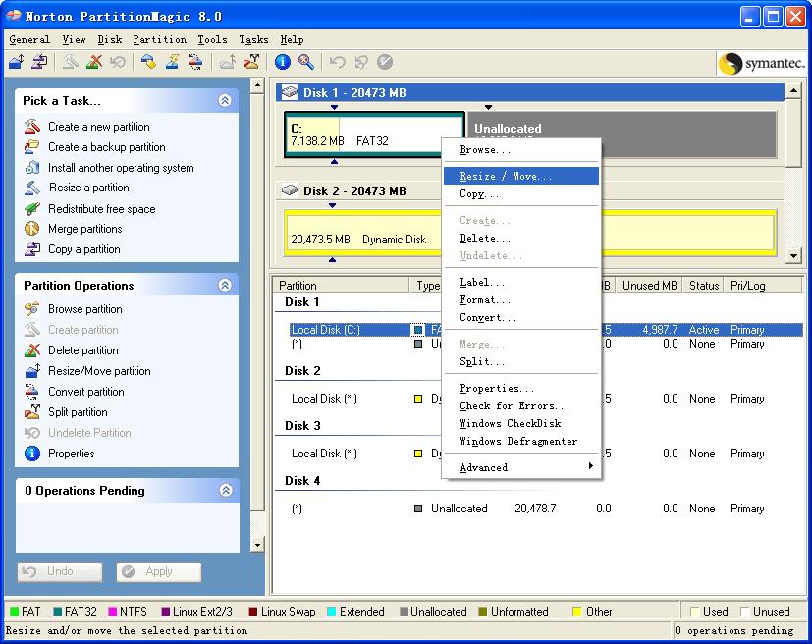Screen dimensions: 812x644
Task: Click the Delete partition icon in Partition Operations
Action: pos(31,350)
